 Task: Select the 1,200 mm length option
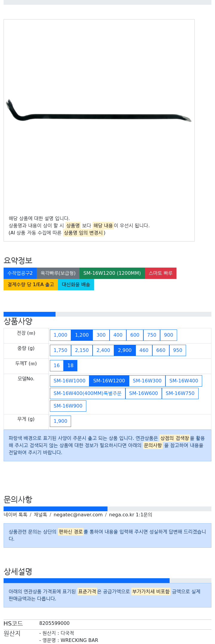[82, 335]
